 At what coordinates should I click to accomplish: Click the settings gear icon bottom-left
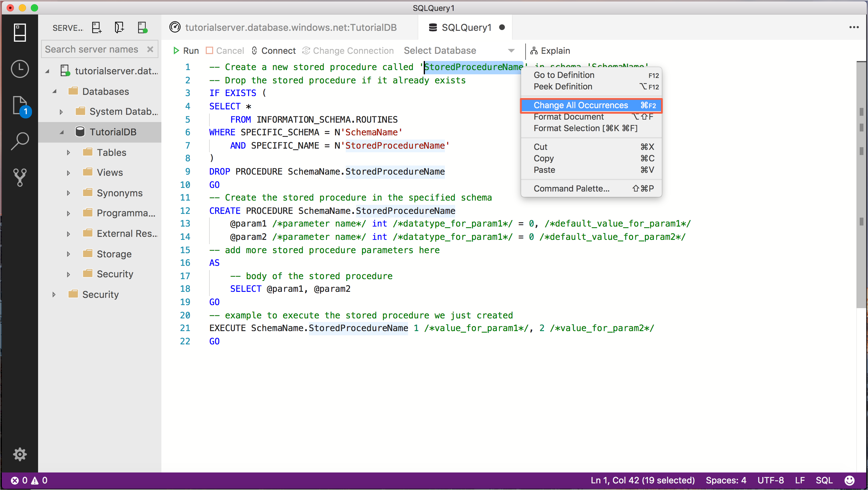tap(20, 455)
